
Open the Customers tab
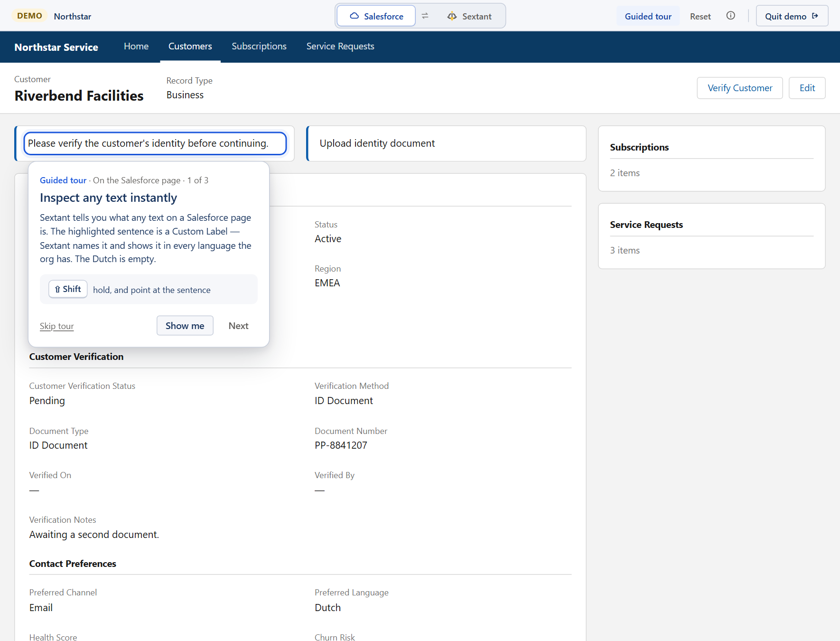[x=190, y=46]
